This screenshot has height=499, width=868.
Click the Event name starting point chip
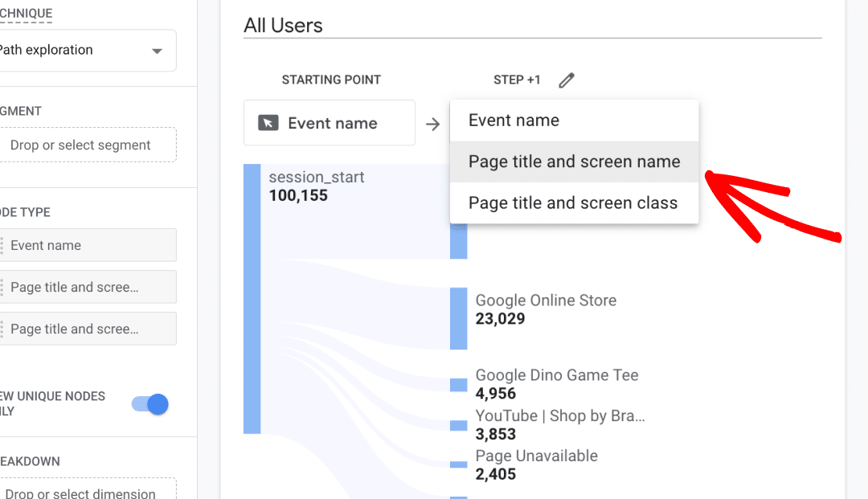point(330,122)
